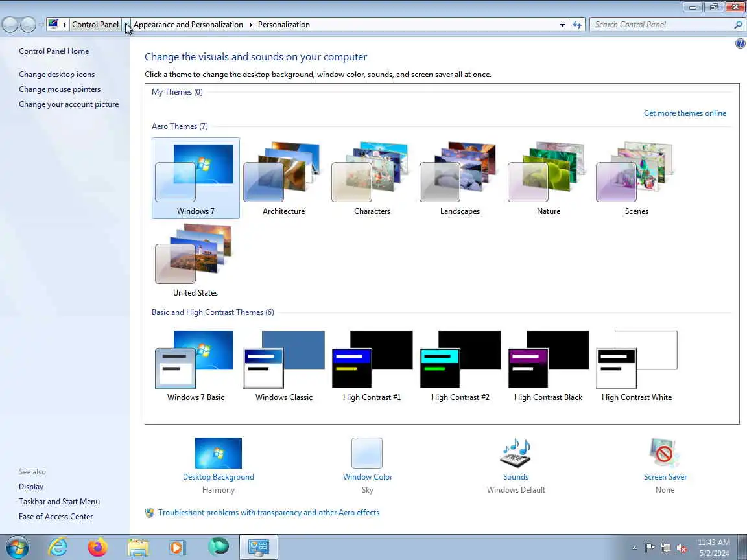Apply the Windows 7 Basic theme

pos(195,366)
